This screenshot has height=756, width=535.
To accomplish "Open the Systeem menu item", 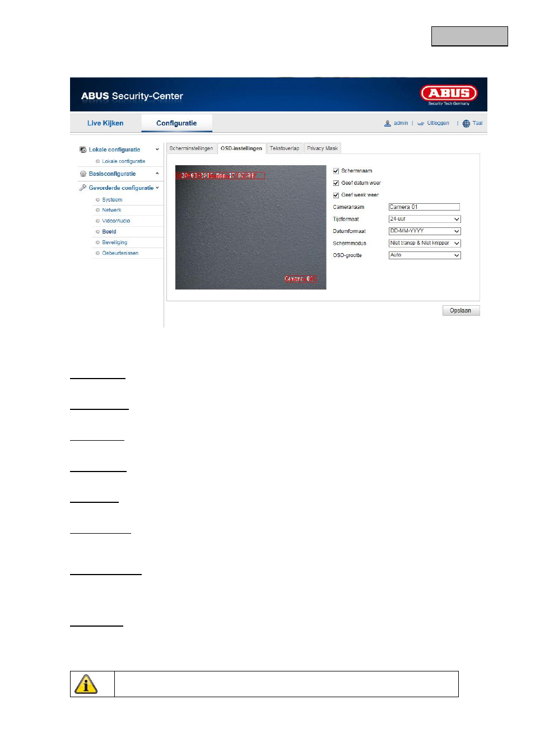I will 112,200.
